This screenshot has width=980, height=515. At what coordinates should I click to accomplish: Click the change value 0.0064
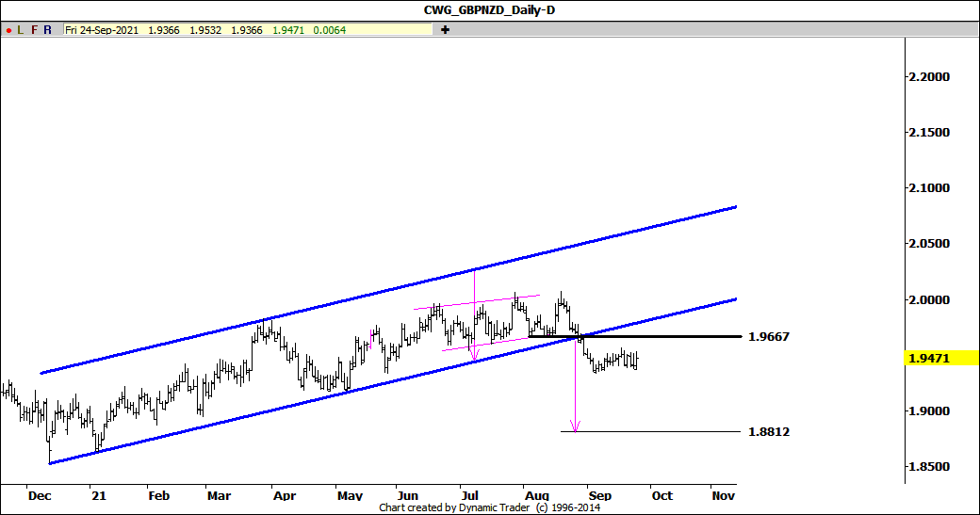(x=330, y=30)
